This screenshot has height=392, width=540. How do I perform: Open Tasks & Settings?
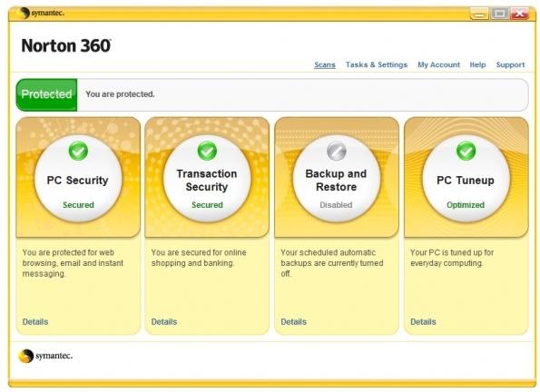click(x=377, y=64)
